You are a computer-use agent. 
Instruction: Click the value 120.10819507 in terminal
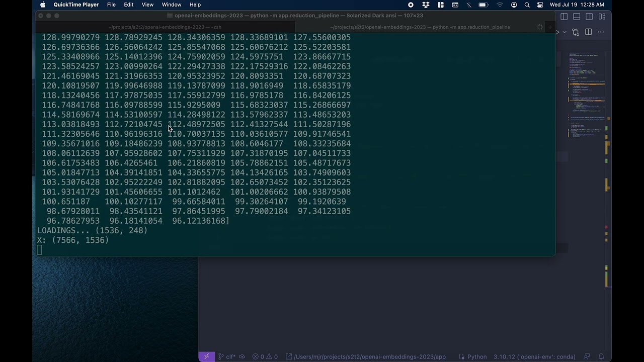(71, 86)
